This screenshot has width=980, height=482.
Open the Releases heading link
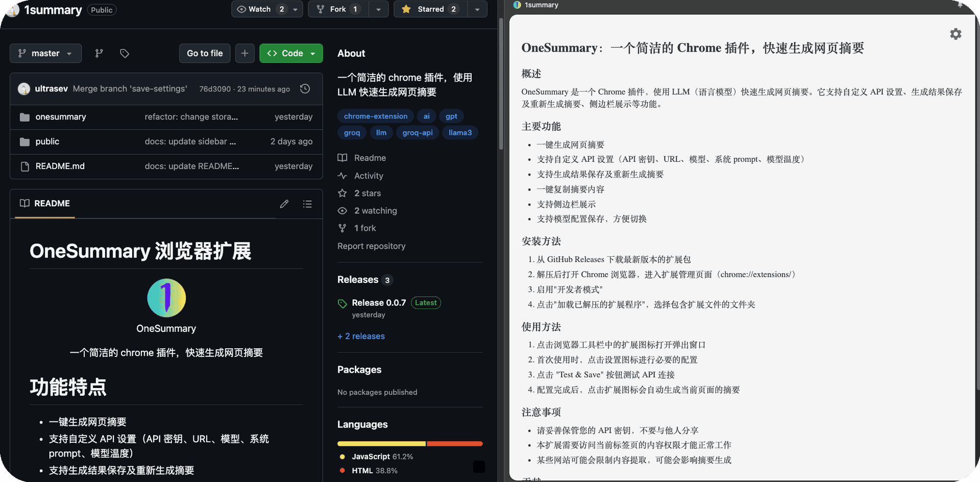pyautogui.click(x=358, y=279)
